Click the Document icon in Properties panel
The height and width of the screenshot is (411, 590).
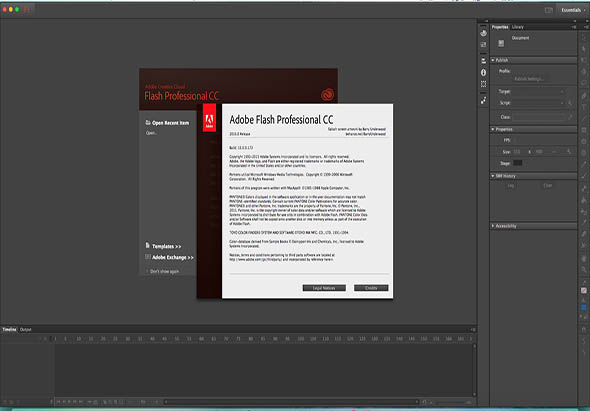coord(501,44)
